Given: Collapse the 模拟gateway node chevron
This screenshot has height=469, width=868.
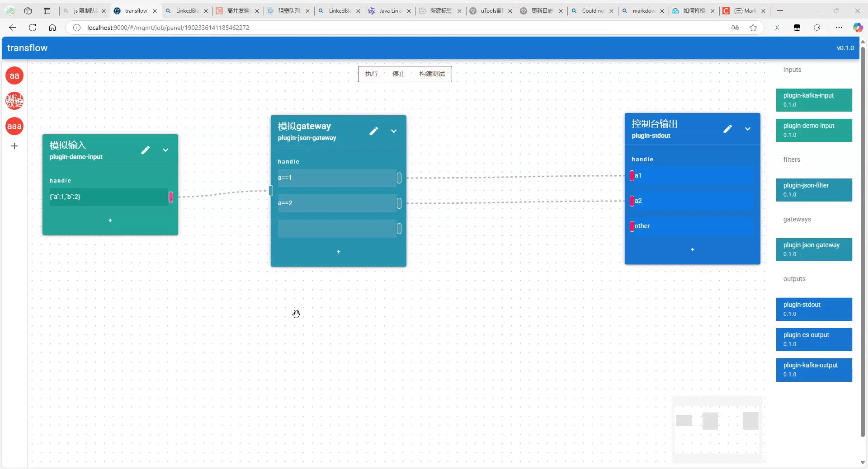Looking at the screenshot, I should pyautogui.click(x=394, y=131).
